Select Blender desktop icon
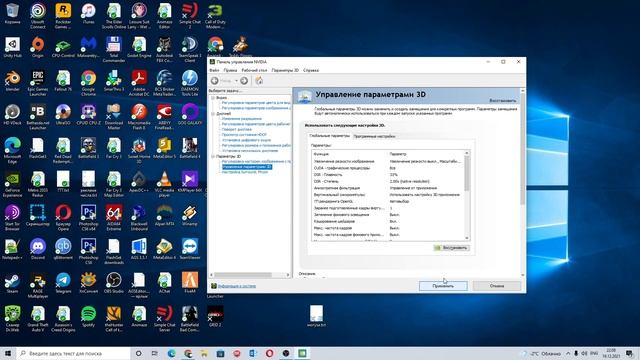Screen dimensions: 640x360 (12, 81)
